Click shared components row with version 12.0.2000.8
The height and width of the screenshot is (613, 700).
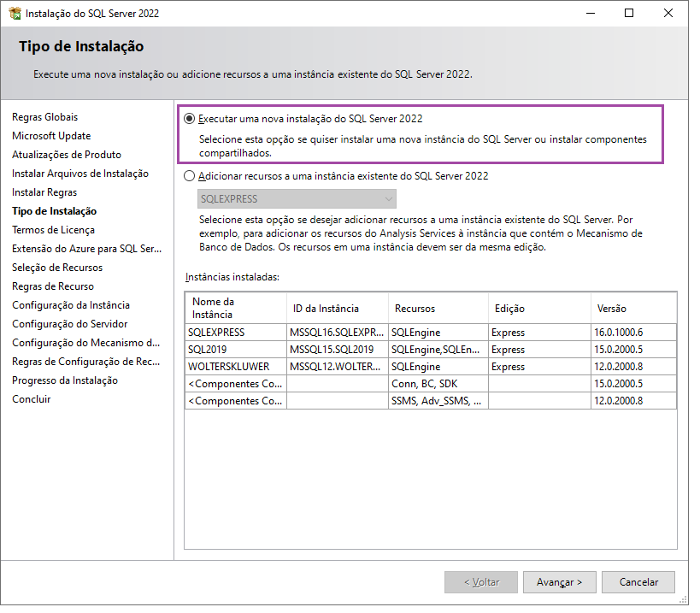(x=431, y=401)
